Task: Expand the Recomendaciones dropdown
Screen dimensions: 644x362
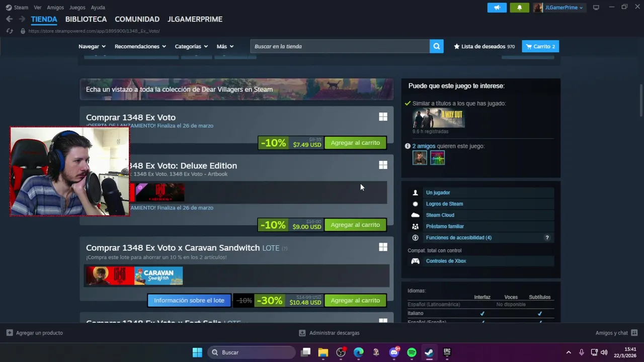Action: (140, 46)
